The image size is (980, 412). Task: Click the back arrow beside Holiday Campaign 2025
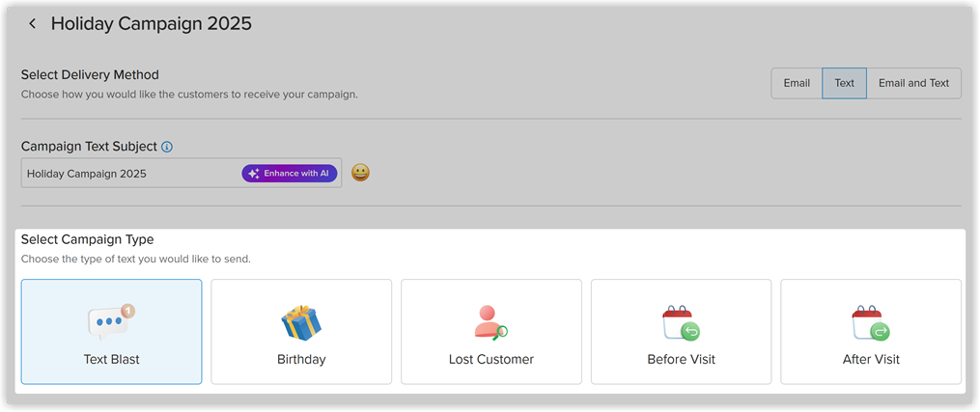click(x=33, y=24)
